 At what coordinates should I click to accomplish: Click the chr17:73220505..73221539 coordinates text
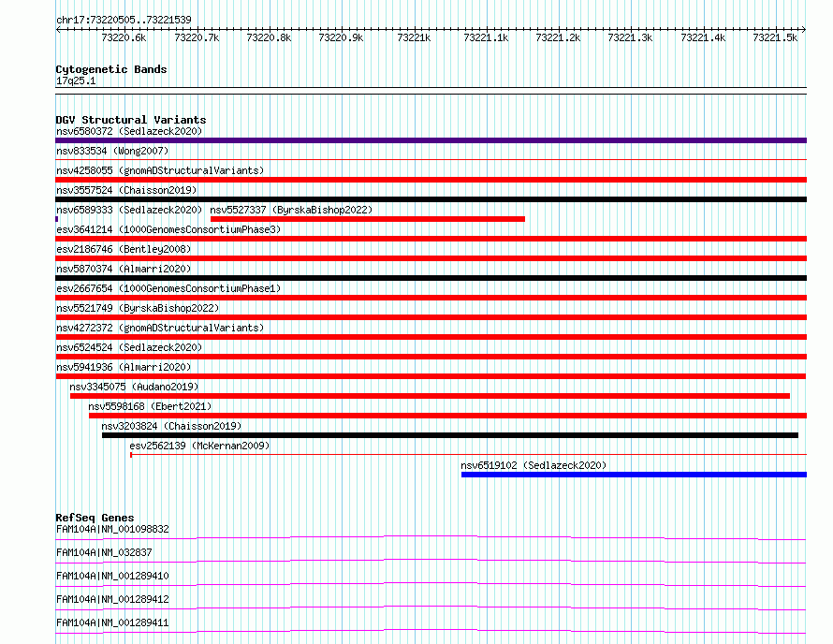124,20
